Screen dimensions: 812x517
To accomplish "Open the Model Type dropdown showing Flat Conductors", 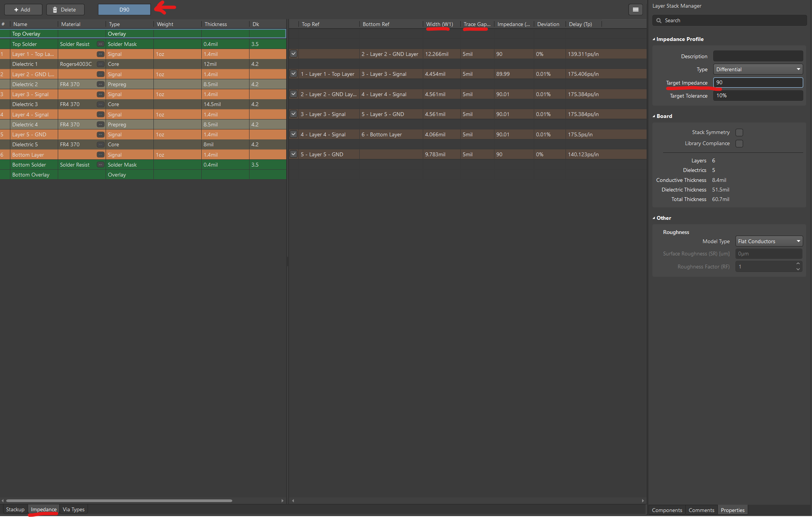I will point(769,241).
